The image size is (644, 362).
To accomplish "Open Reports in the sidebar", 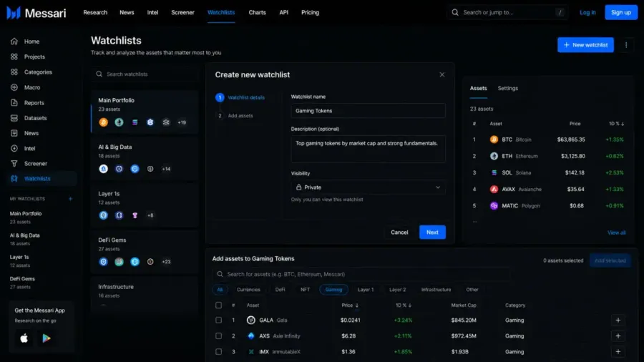I will (34, 102).
